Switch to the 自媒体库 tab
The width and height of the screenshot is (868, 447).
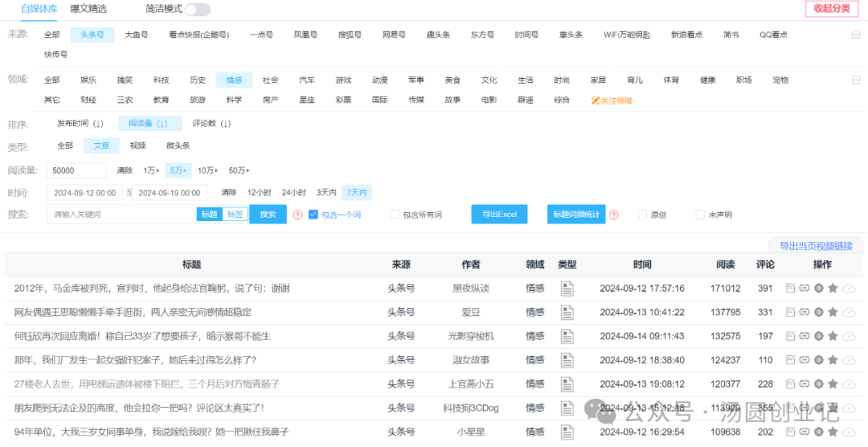[39, 9]
